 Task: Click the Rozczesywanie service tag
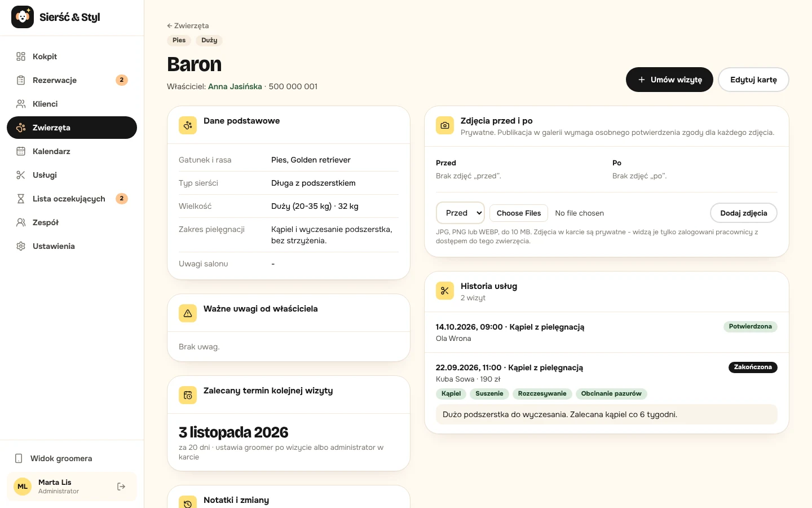(x=542, y=393)
